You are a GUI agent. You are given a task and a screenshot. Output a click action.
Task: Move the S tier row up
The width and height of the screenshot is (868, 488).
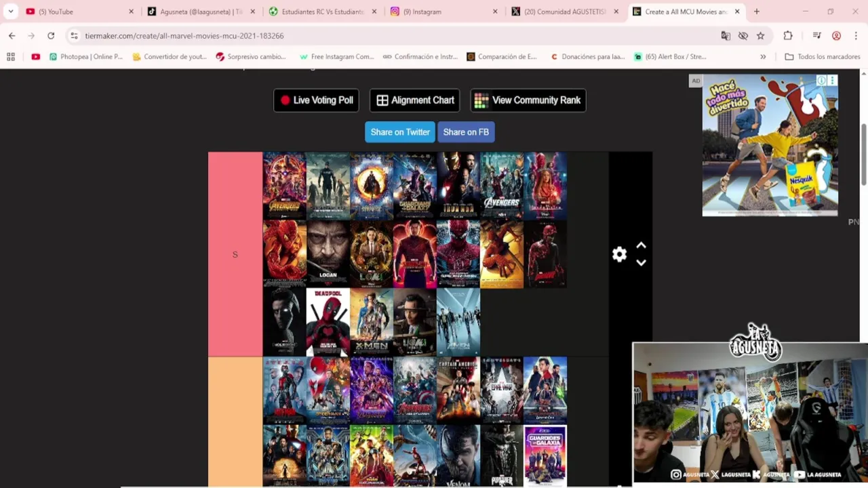click(x=641, y=245)
